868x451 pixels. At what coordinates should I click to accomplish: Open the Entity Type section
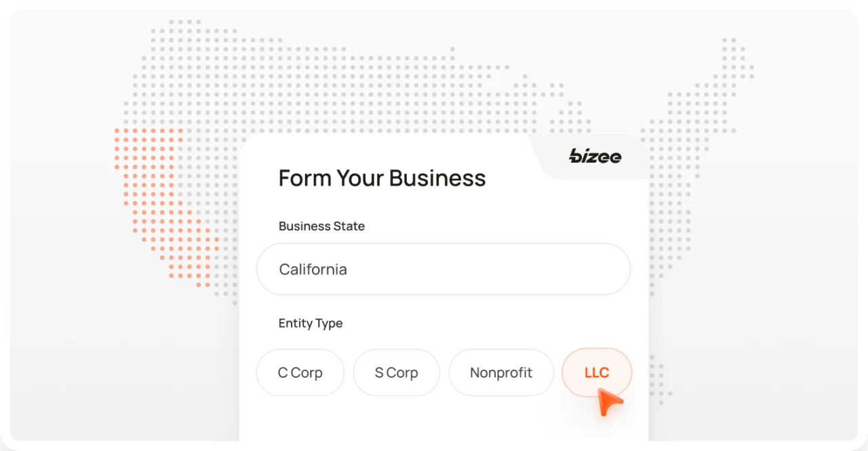[310, 323]
